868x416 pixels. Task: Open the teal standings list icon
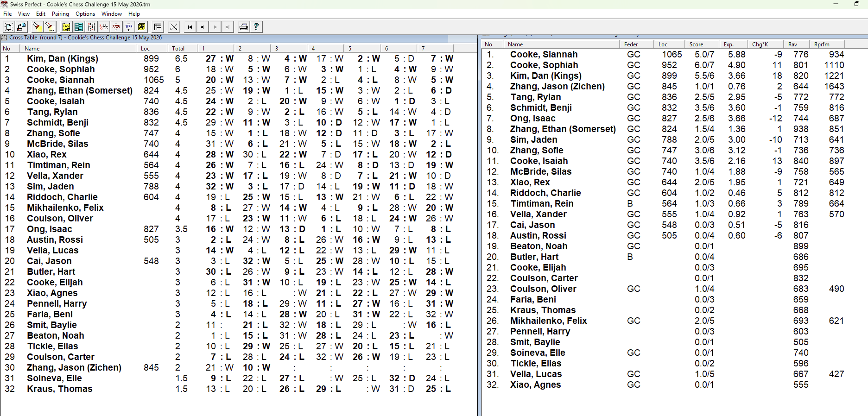coord(79,27)
